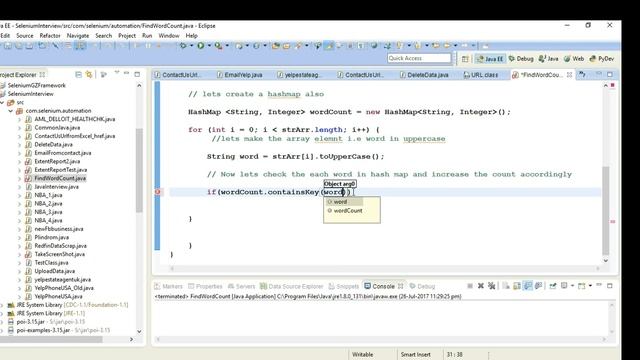This screenshot has width=640, height=360.
Task: Open the Open Console dropdown arrow
Action: [x=590, y=286]
